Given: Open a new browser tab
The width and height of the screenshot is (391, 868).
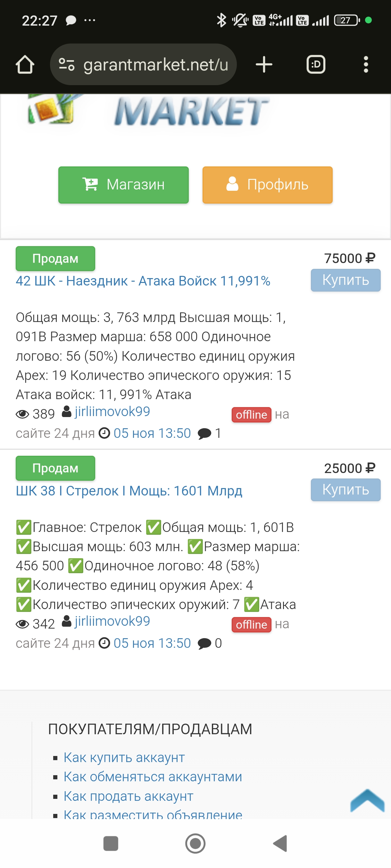Looking at the screenshot, I should [x=264, y=64].
